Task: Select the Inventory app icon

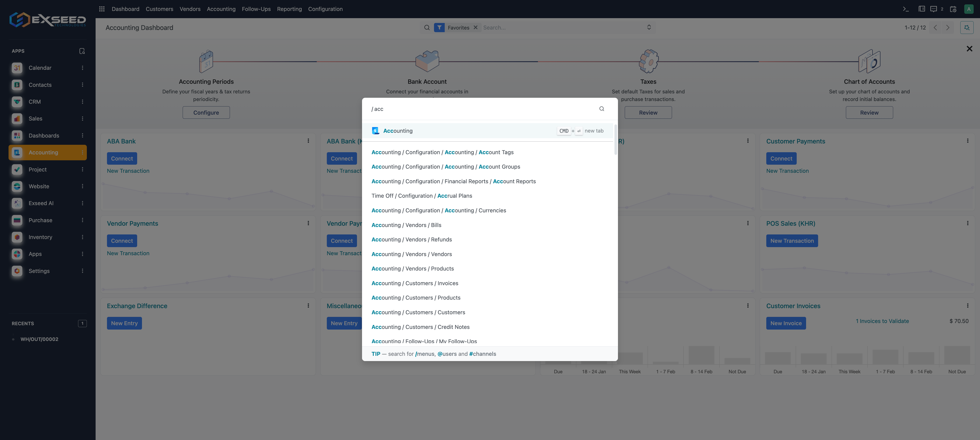Action: point(17,237)
